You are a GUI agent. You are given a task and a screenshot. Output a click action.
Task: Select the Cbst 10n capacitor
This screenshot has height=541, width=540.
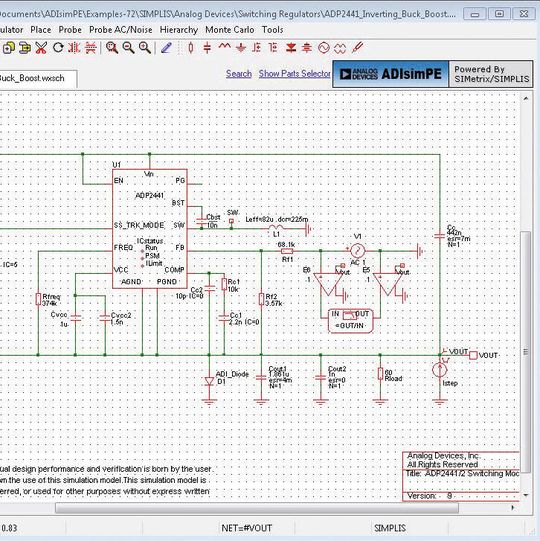(x=201, y=221)
